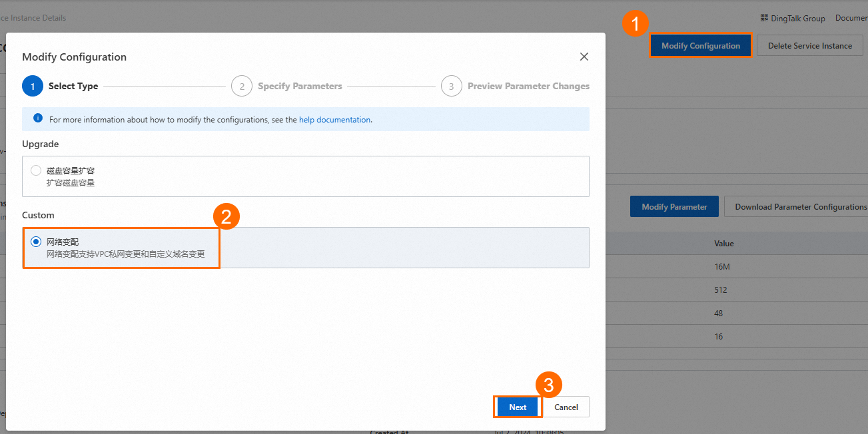Screen dimensions: 868x434
Task: Select the 网络变配 custom radio option
Action: point(36,242)
